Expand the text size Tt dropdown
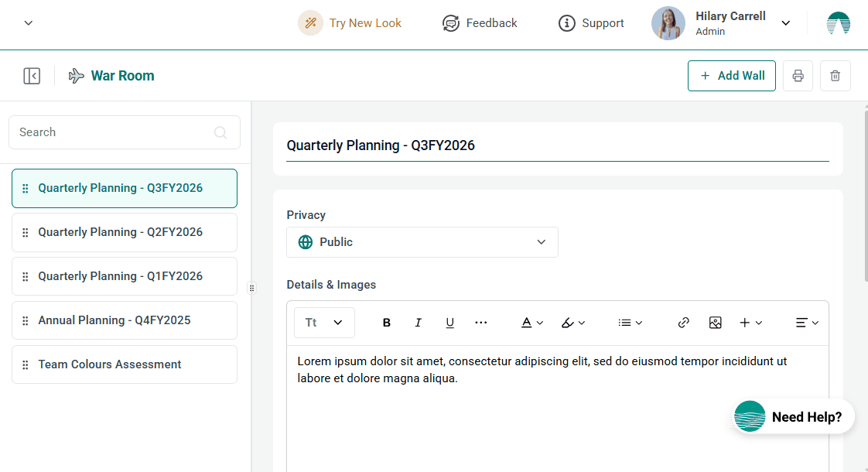868x472 pixels. pyautogui.click(x=324, y=323)
